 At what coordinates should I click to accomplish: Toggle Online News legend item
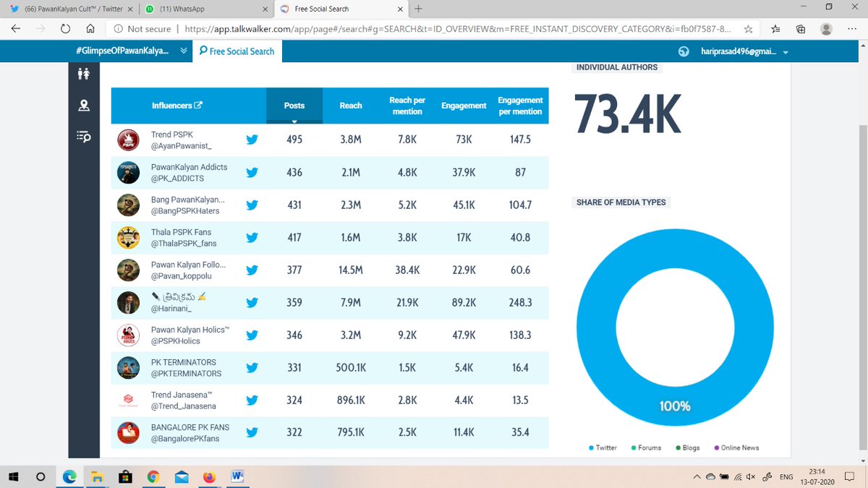point(736,448)
